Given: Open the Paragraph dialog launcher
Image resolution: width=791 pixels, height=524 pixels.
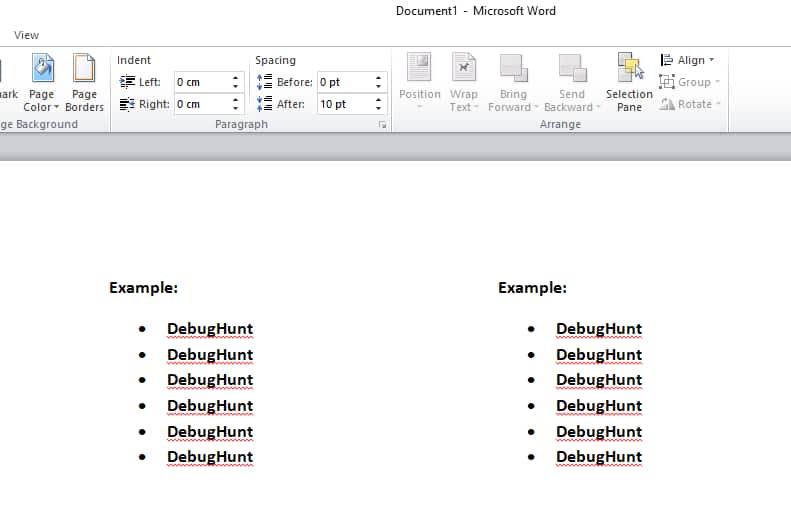Looking at the screenshot, I should tap(382, 125).
